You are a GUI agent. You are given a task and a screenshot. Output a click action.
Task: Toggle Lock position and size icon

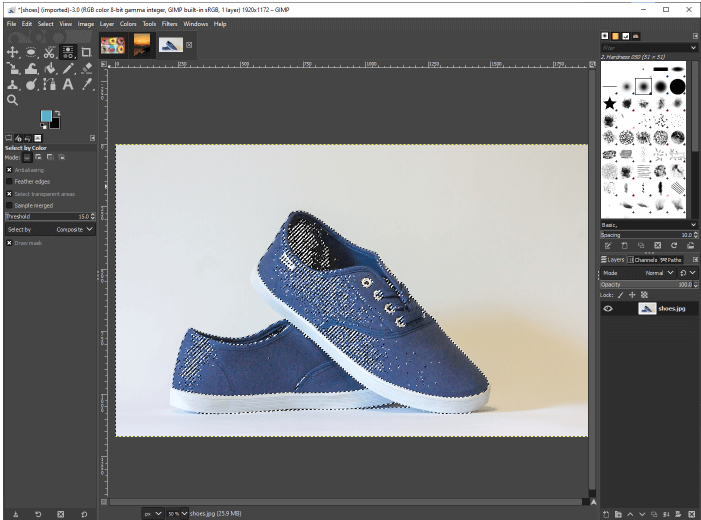632,295
